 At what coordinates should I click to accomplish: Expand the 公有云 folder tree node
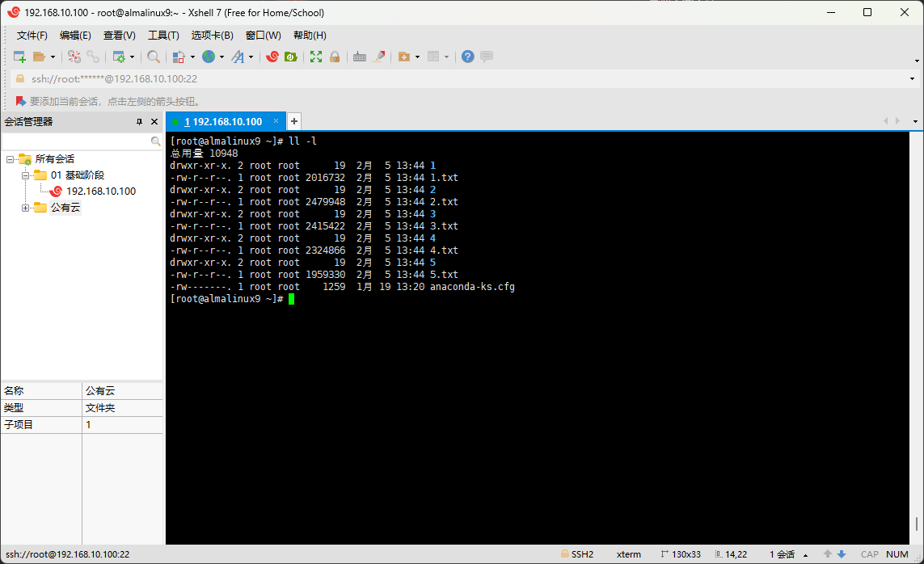(25, 208)
